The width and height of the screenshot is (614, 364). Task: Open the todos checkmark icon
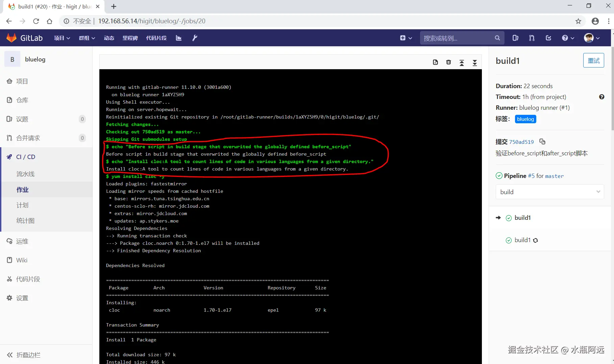[548, 38]
